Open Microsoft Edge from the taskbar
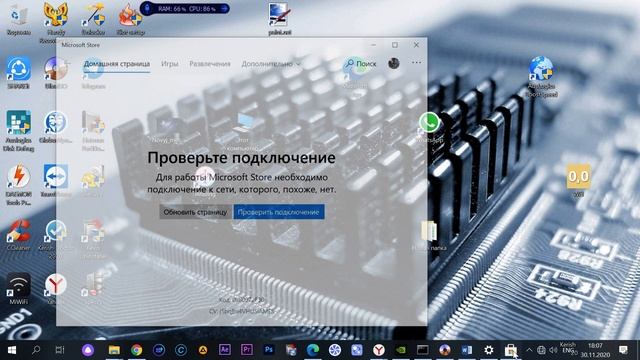The width and height of the screenshot is (640, 360). (313, 350)
